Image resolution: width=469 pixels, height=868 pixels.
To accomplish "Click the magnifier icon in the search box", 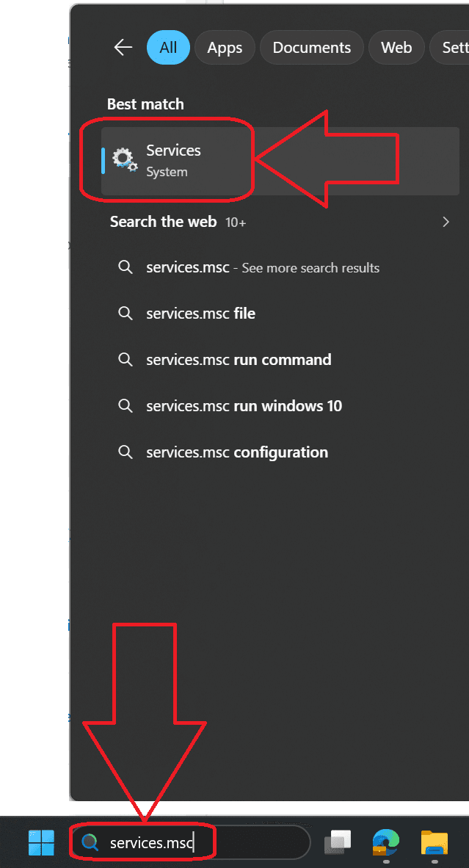I will click(x=90, y=842).
